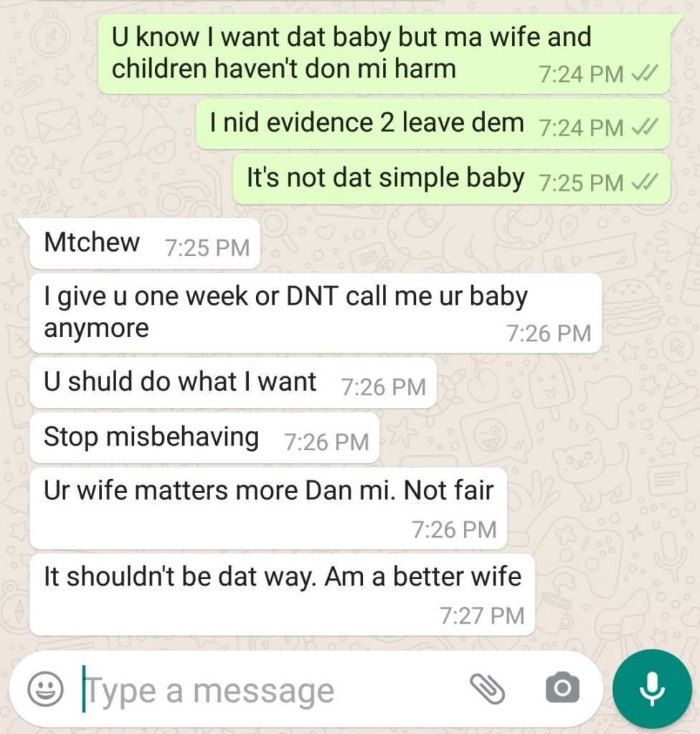The image size is (700, 734).
Task: Select the 'Mtchew' message bubble
Action: coord(144,244)
